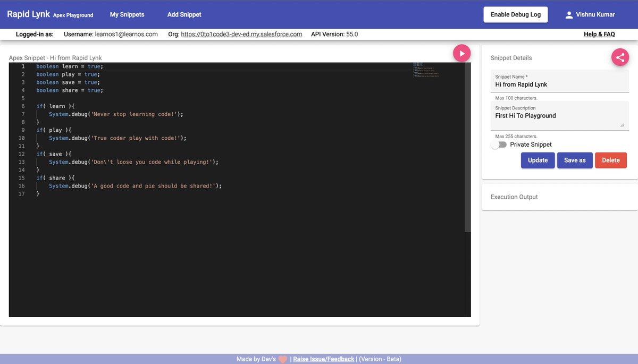This screenshot has height=364, width=638.
Task: Open the My Snippets menu
Action: [127, 14]
